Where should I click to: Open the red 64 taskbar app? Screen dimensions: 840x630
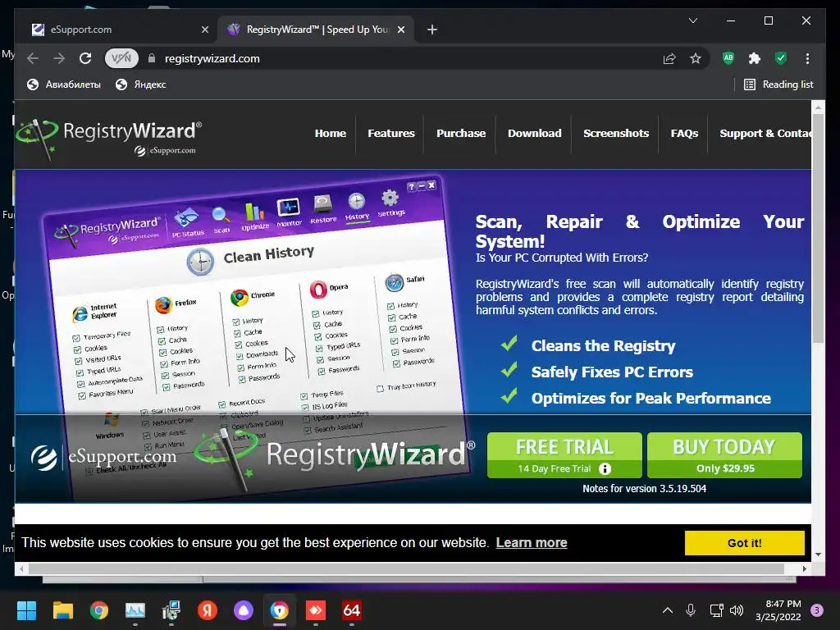351,610
